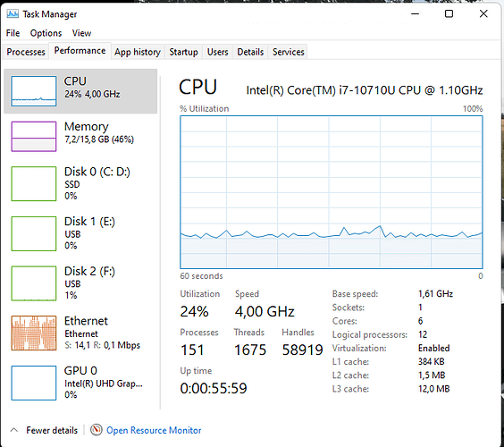Viewport: 504px width, 447px height.
Task: Click the Intel(R) Core(TM) i7-10710U processor name
Action: [365, 90]
